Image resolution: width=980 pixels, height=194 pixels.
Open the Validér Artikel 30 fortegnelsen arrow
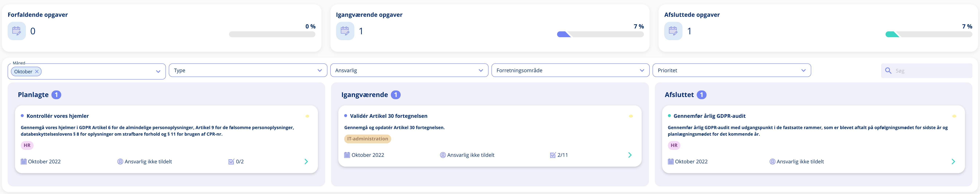pos(630,155)
